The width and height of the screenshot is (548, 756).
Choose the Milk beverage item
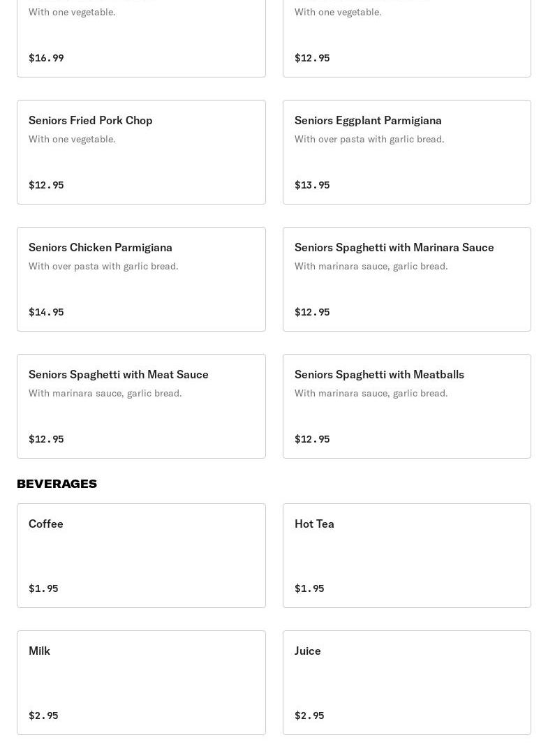[40, 651]
